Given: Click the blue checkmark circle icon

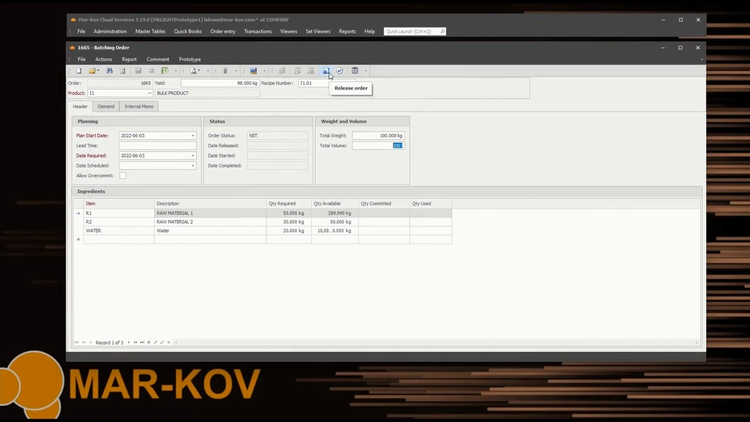Looking at the screenshot, I should 340,71.
